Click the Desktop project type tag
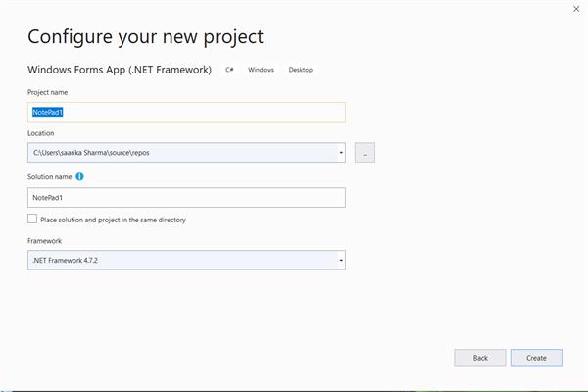Image resolution: width=588 pixels, height=392 pixels. point(301,70)
